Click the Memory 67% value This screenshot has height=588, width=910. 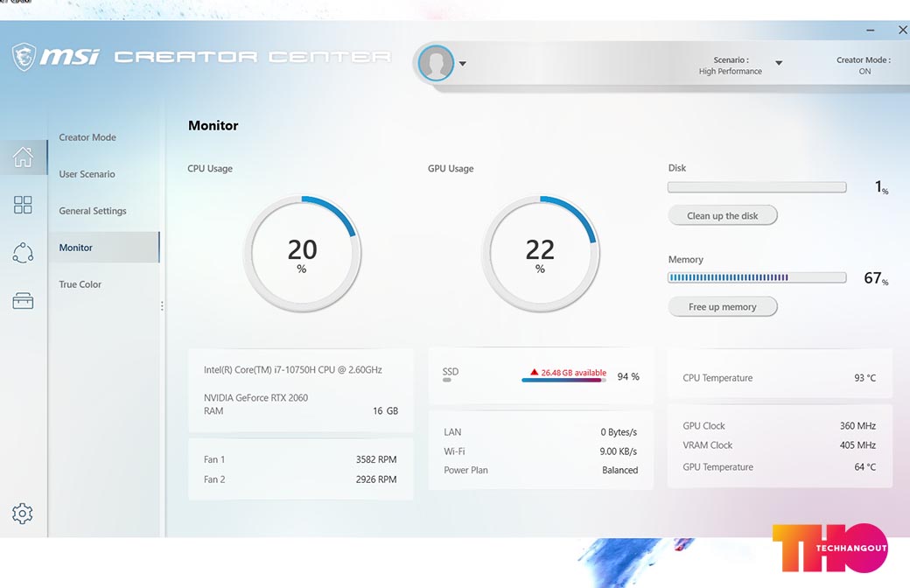[x=876, y=278]
